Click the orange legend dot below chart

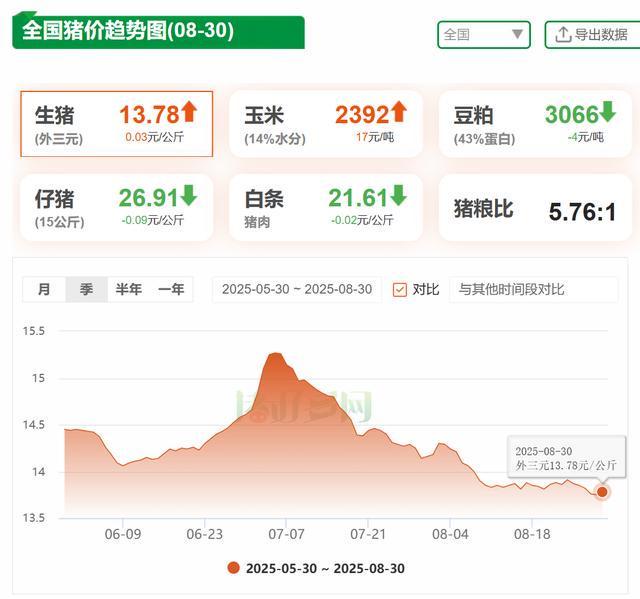234,568
